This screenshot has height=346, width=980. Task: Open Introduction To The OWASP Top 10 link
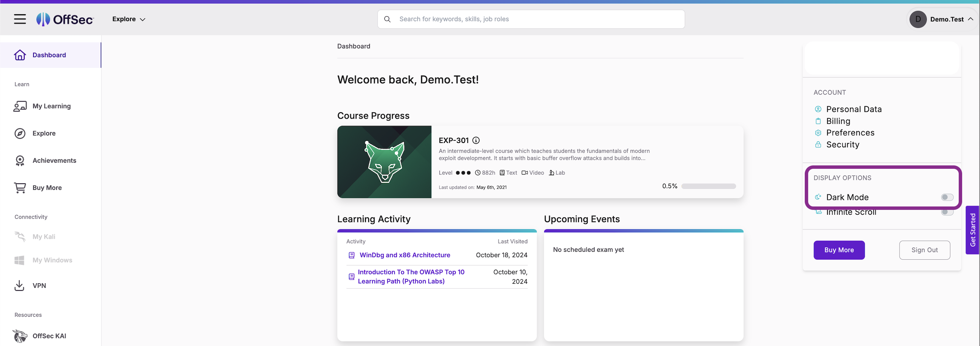[411, 277]
